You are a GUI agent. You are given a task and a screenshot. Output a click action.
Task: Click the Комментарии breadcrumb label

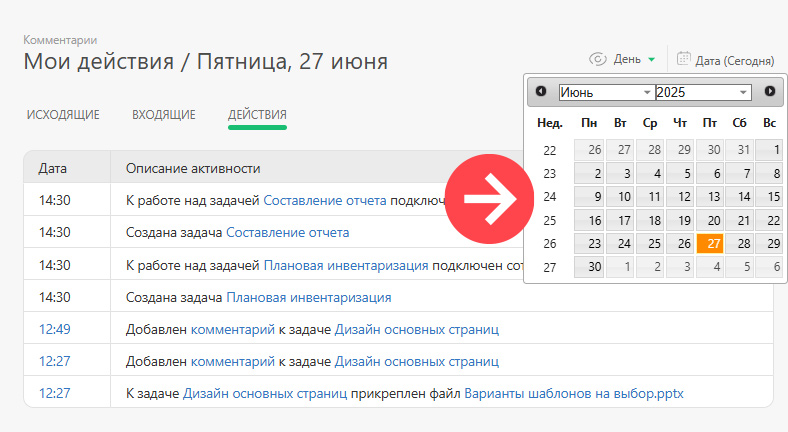click(60, 40)
